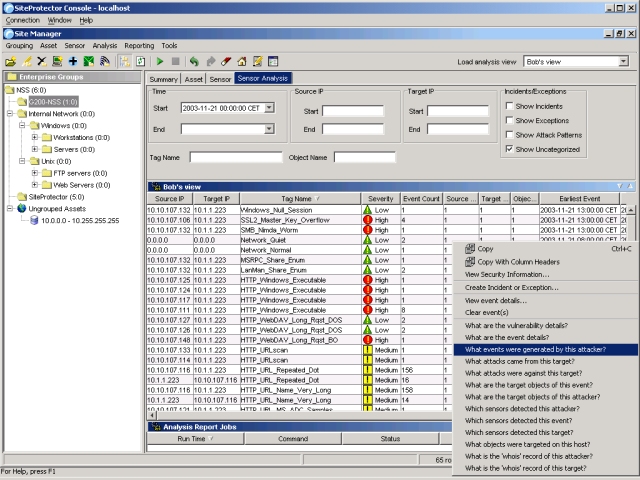
Task: Click the green arrows refresh document icon
Action: coord(141,62)
